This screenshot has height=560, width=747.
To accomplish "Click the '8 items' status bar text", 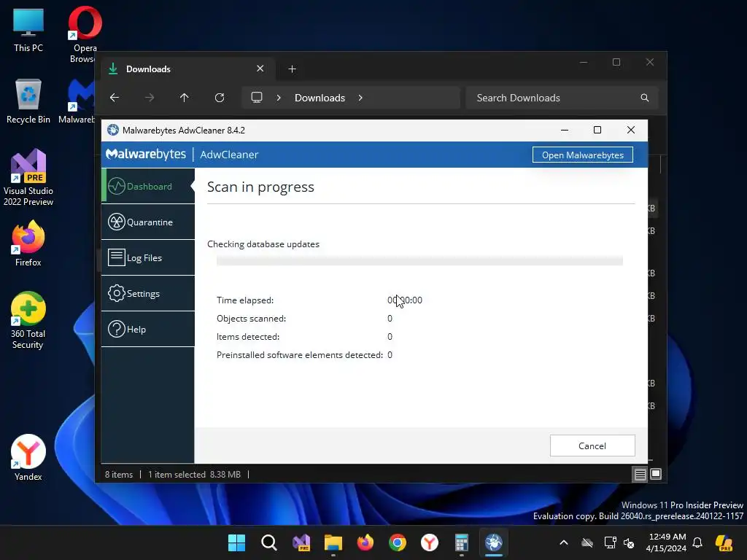I will coord(119,474).
